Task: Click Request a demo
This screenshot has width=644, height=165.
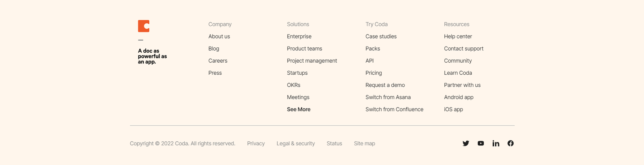Action: 385,85
